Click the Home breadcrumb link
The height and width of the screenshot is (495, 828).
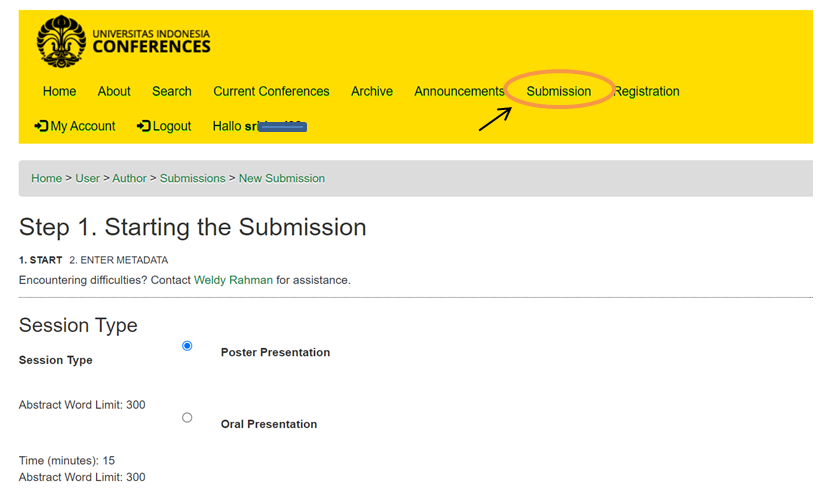point(46,178)
